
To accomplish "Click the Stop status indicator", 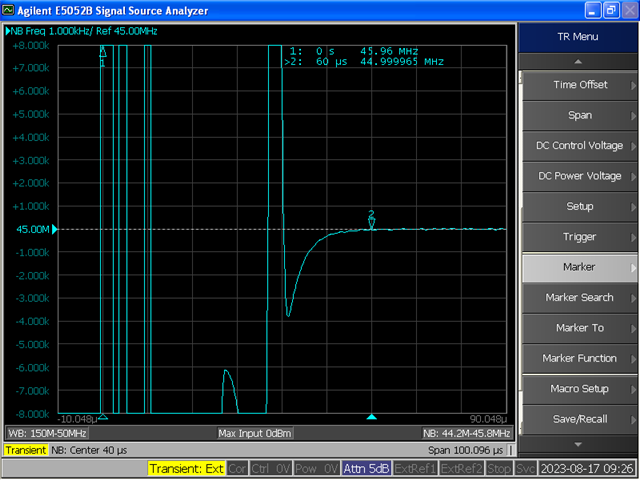I will 499,469.
